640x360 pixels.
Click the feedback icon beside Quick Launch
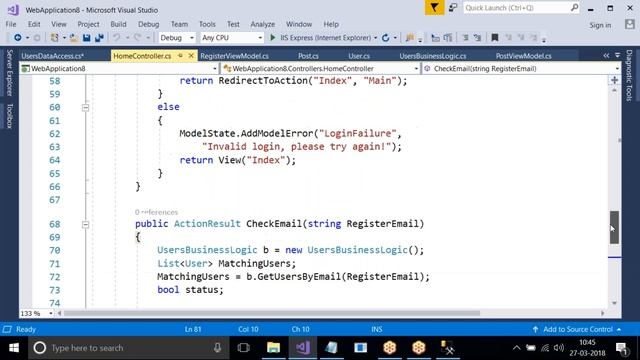(453, 7)
